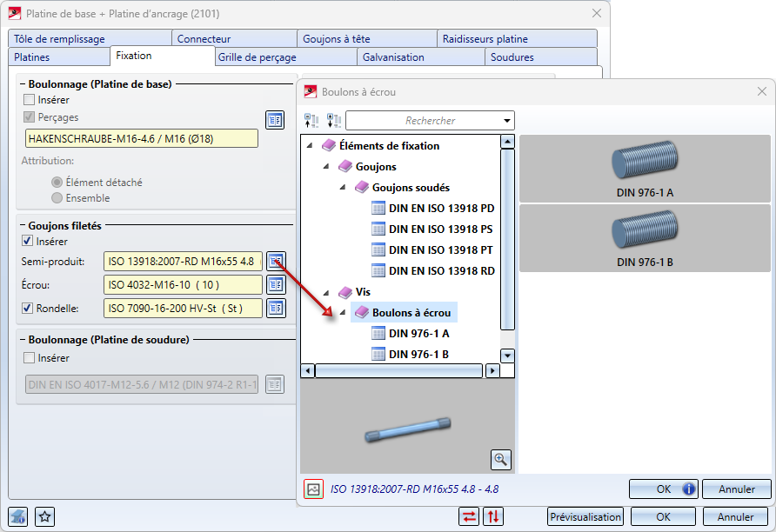
Task: Click the bottom-left design variant info icon
Action: (17, 516)
